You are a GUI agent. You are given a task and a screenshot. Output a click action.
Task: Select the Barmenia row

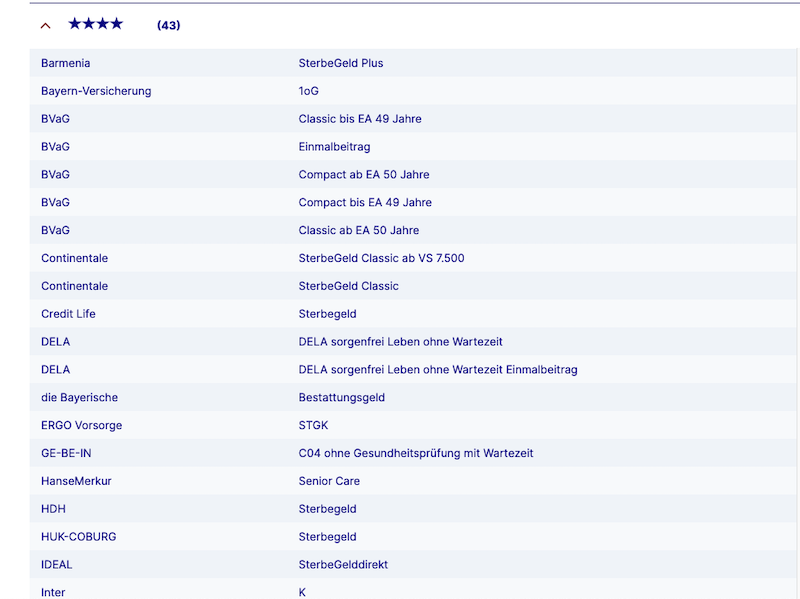click(x=413, y=63)
